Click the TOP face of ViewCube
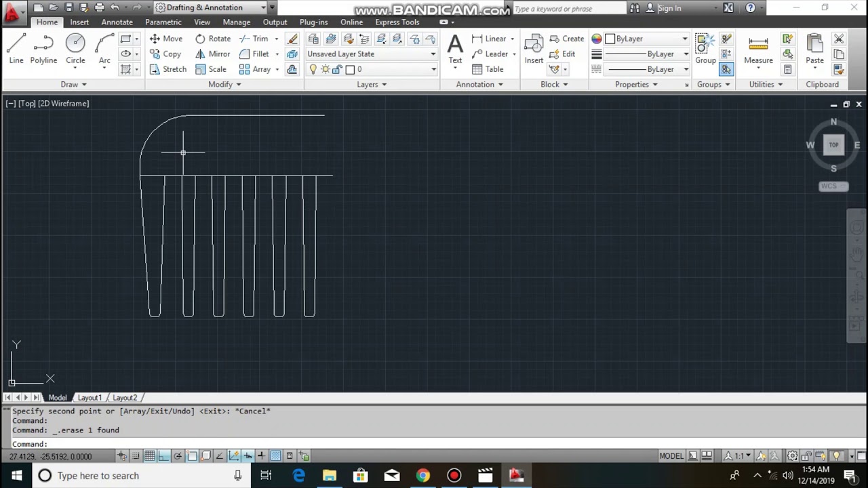Screen dimensions: 868x488 coord(833,144)
